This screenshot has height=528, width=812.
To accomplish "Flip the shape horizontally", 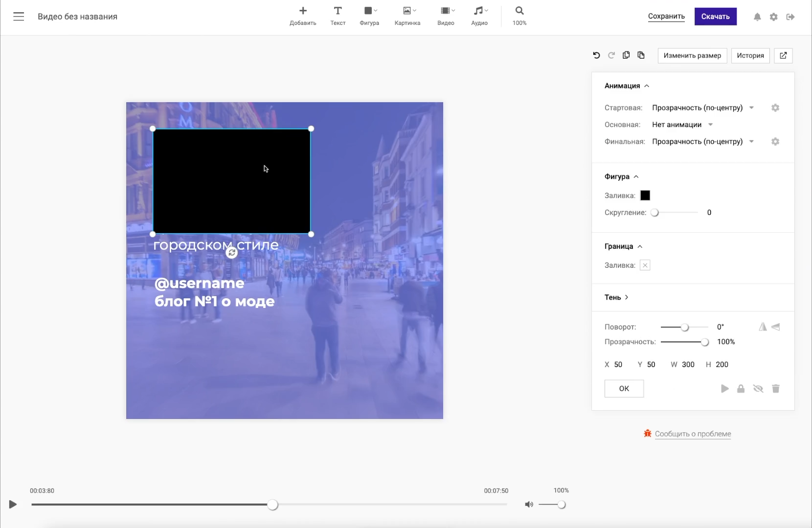I will click(763, 327).
